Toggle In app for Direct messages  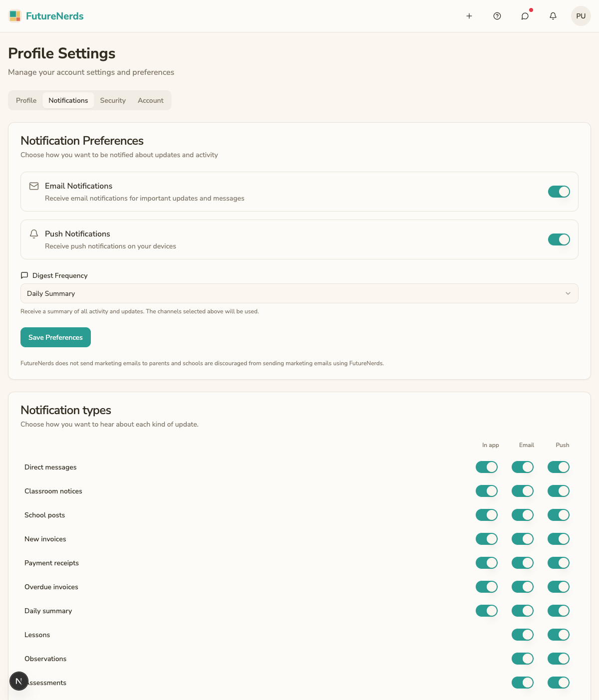coord(487,467)
